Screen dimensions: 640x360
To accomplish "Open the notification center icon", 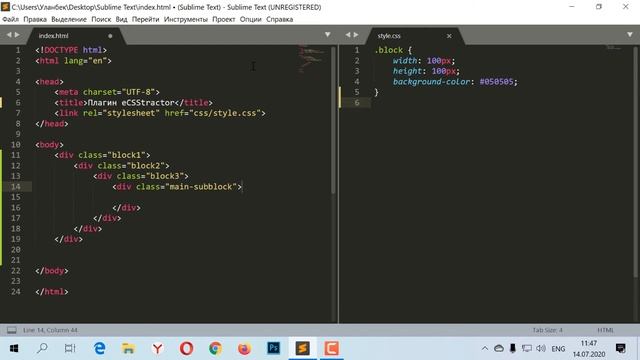I will pyautogui.click(x=621, y=348).
